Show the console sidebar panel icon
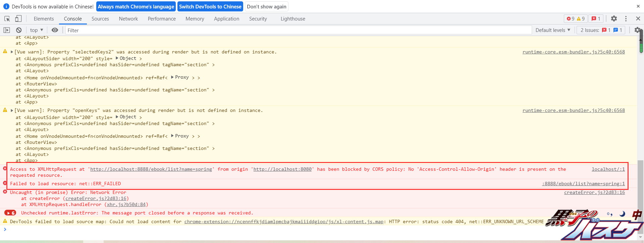This screenshot has height=243, width=644. pos(7,30)
